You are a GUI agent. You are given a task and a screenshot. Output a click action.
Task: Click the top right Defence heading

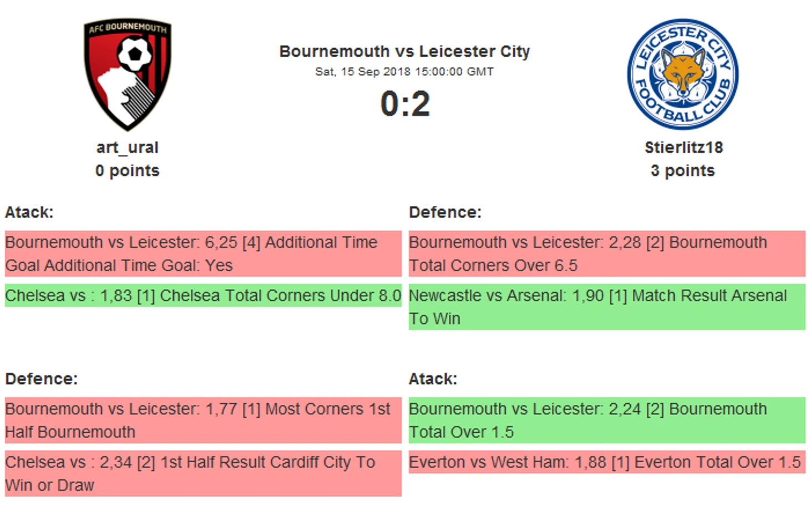point(445,212)
